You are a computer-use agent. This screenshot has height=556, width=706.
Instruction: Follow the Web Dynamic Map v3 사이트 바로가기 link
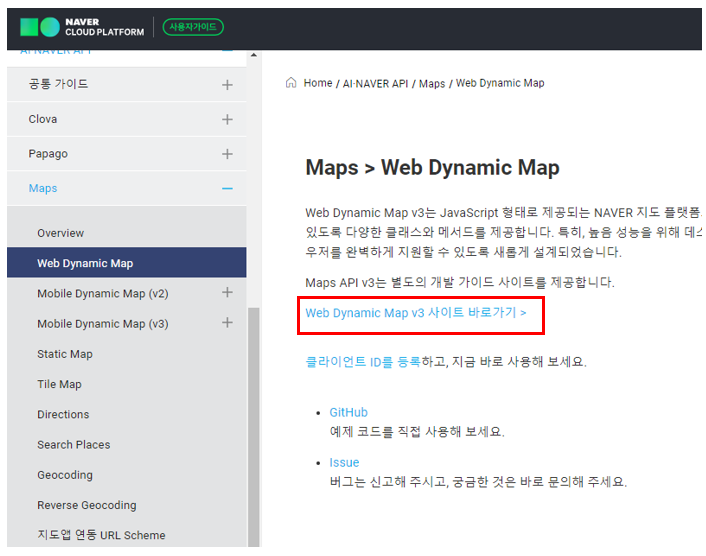416,313
